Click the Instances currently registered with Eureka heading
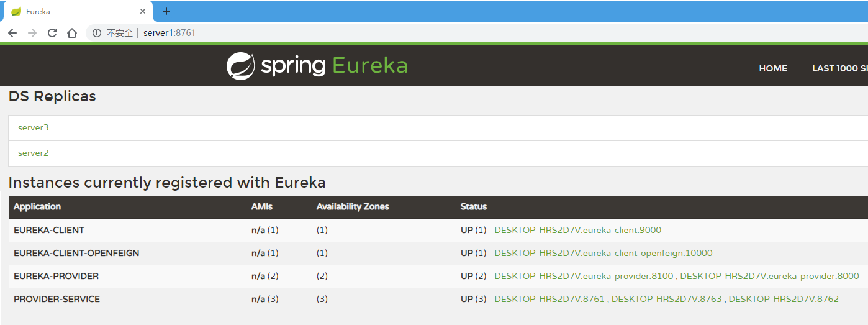Image resolution: width=868 pixels, height=325 pixels. [x=167, y=183]
